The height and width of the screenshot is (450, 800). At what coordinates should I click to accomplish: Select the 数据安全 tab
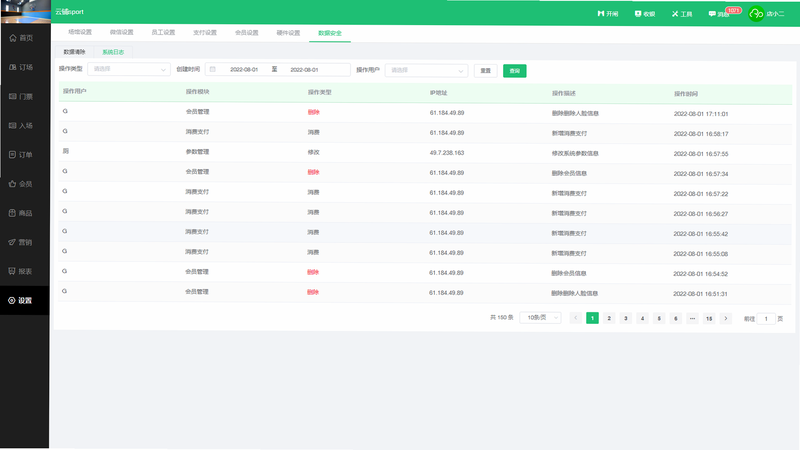click(330, 33)
